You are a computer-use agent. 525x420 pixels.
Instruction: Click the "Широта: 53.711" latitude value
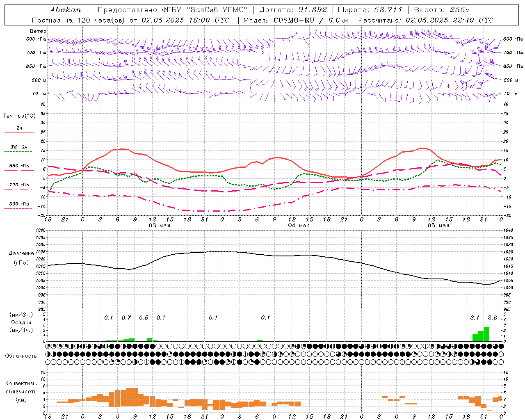point(370,10)
